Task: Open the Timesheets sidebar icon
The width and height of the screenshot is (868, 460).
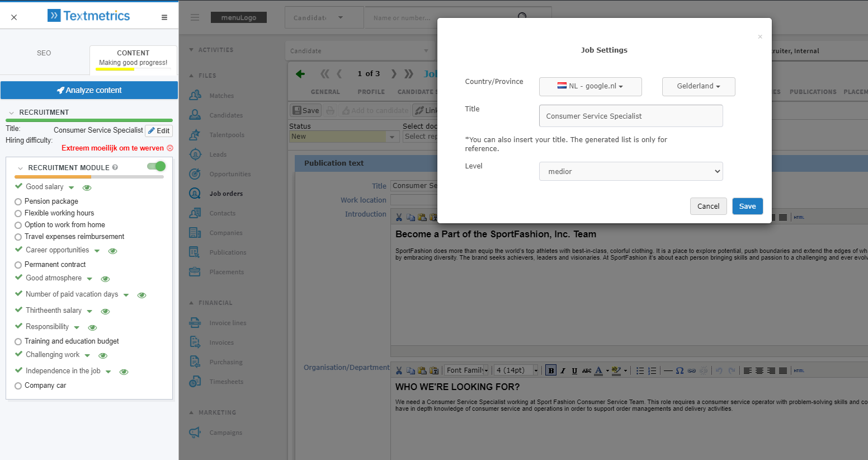Action: [195, 381]
